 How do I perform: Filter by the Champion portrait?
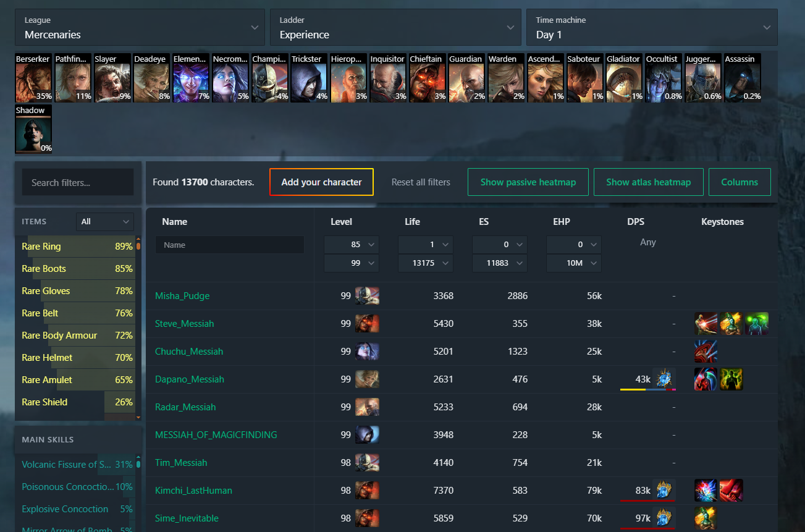[x=271, y=78]
